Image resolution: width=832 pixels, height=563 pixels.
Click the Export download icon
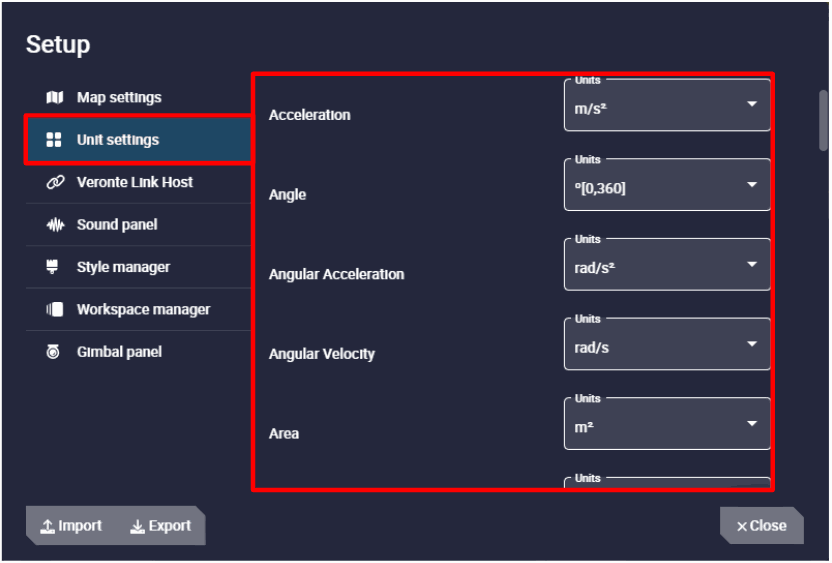(137, 527)
